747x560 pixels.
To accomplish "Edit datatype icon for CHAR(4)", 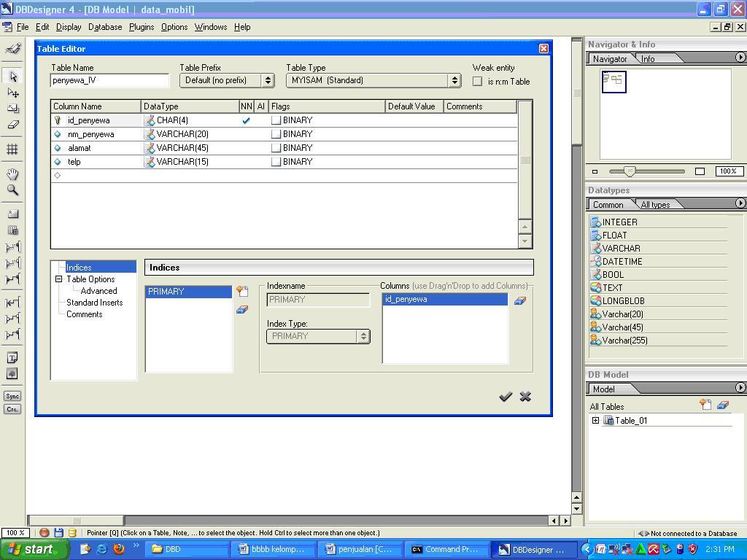I will 150,120.
